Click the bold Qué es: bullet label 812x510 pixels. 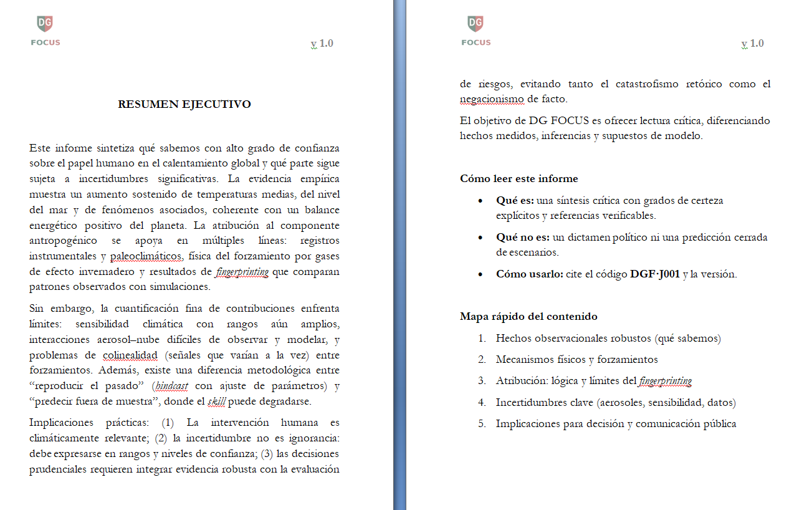coord(515,201)
